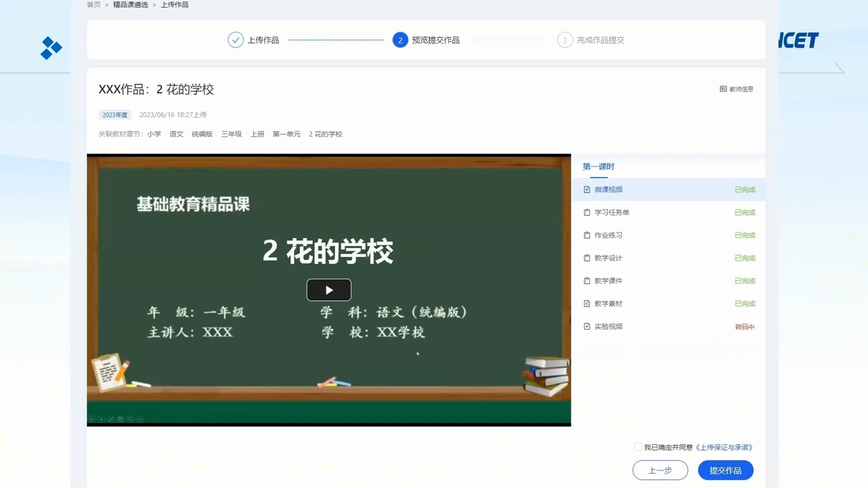Click the step 3 完成作品提交 circle
The image size is (868, 488).
point(565,40)
